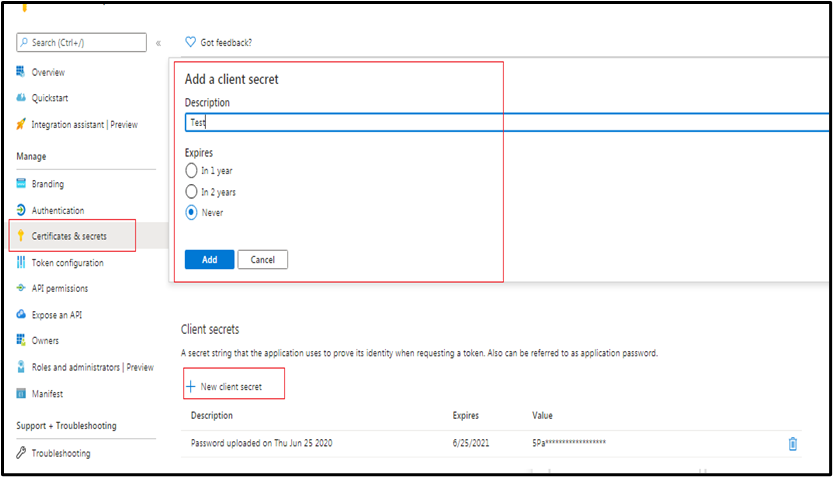Image resolution: width=833 pixels, height=477 pixels.
Task: Click the Cancel button
Action: (x=263, y=259)
